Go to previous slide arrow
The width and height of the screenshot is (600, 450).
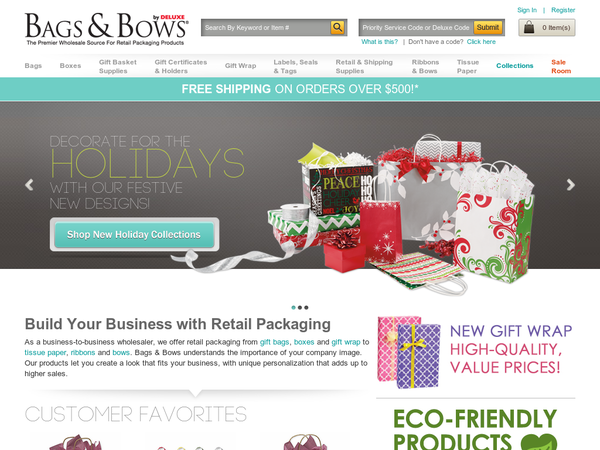click(x=29, y=185)
